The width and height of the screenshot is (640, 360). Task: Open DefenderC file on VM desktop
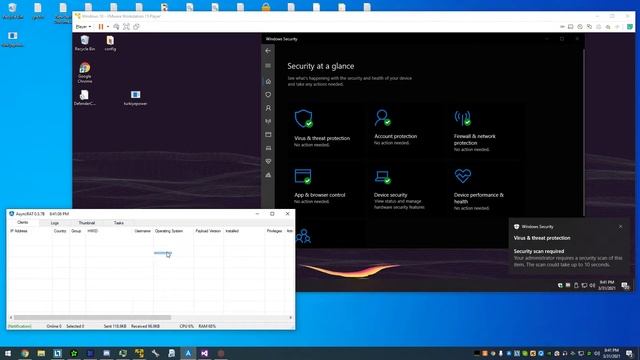[x=84, y=98]
